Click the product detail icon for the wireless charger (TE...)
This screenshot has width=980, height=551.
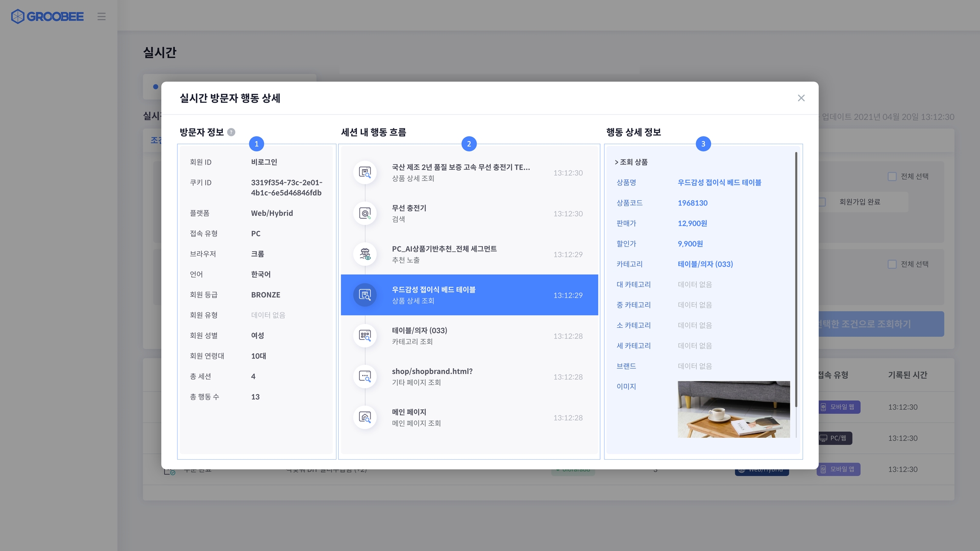[365, 173]
